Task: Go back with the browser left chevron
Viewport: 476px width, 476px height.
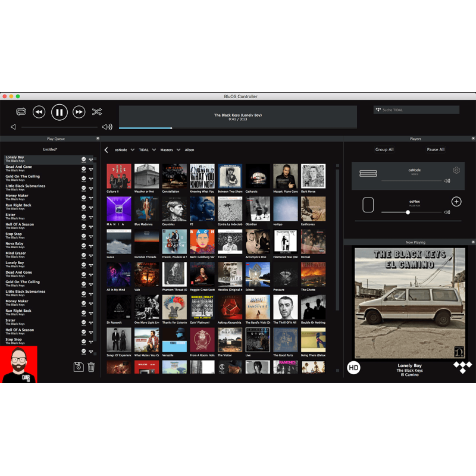Action: (x=107, y=150)
